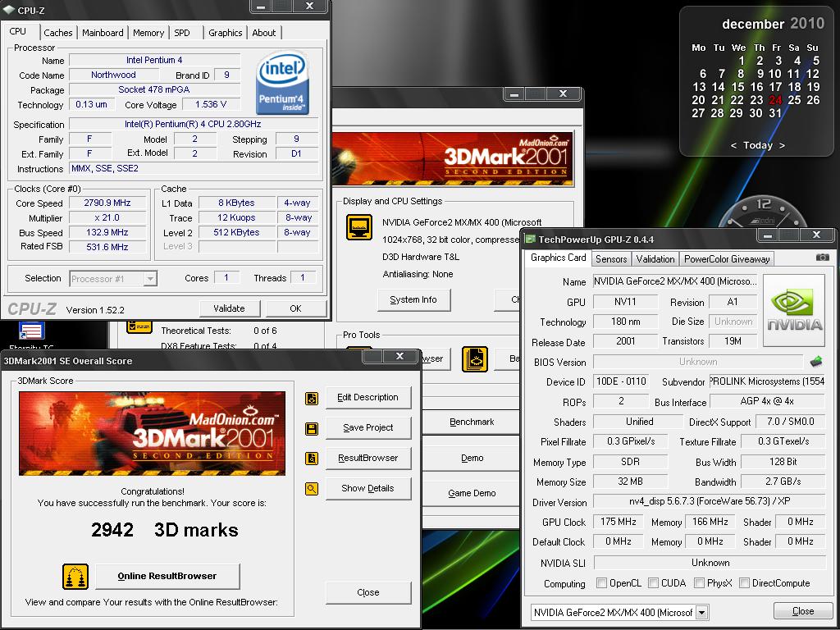Click the Game Demo button in 3DMark
Image resolution: width=840 pixels, height=630 pixels.
(x=472, y=493)
